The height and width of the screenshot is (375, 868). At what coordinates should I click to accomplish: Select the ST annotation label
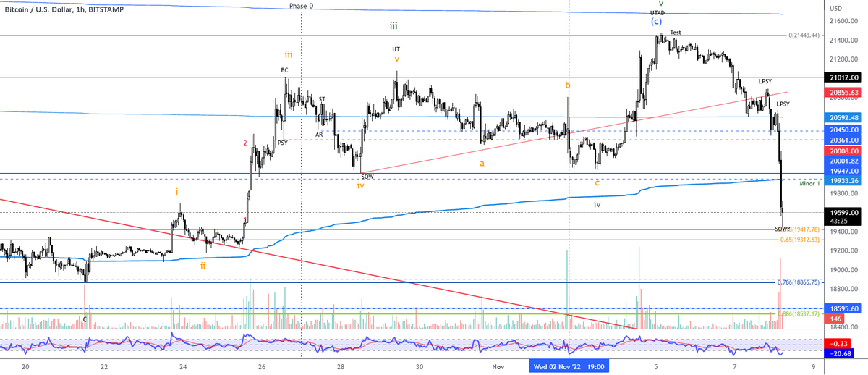coord(322,98)
